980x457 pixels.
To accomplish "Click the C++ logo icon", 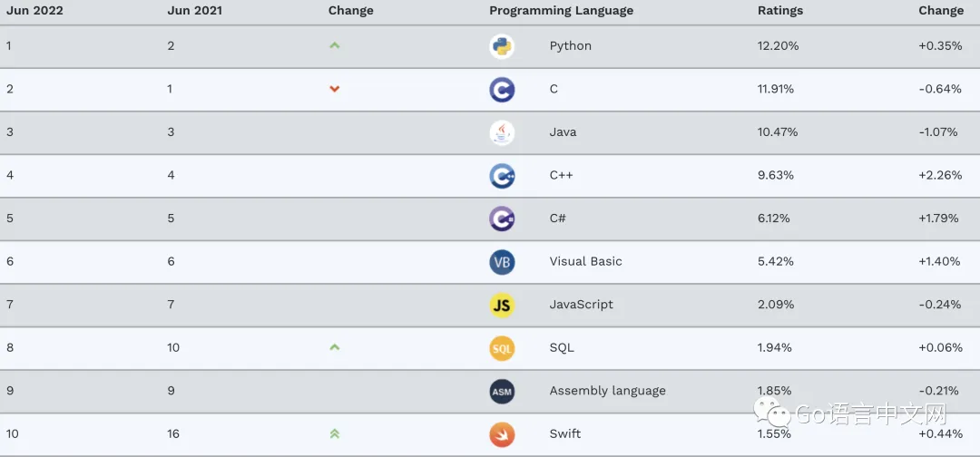I will 502,175.
